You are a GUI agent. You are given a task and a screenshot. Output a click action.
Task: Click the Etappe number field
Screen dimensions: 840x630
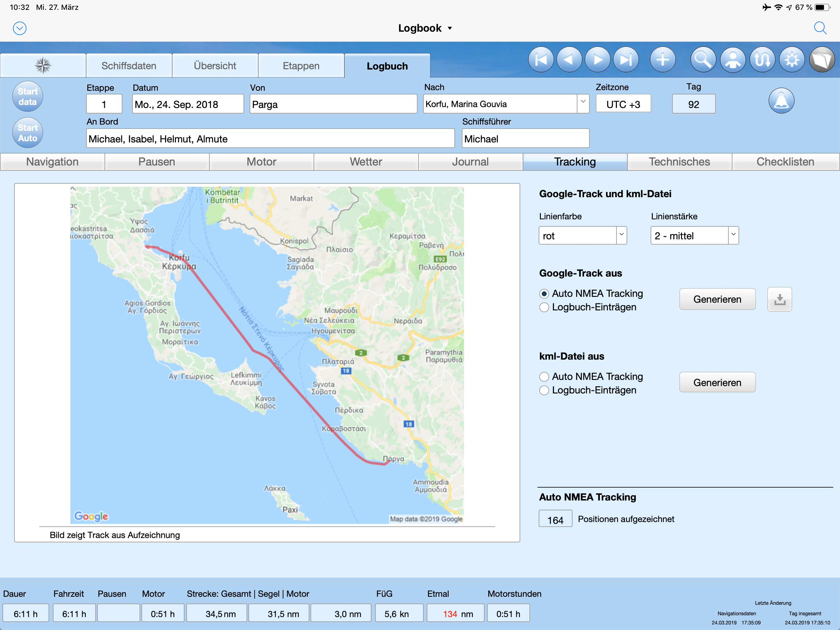pos(104,104)
